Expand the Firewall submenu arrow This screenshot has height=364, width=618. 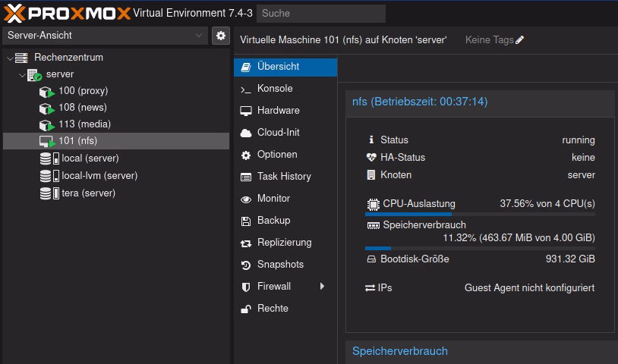(x=323, y=286)
